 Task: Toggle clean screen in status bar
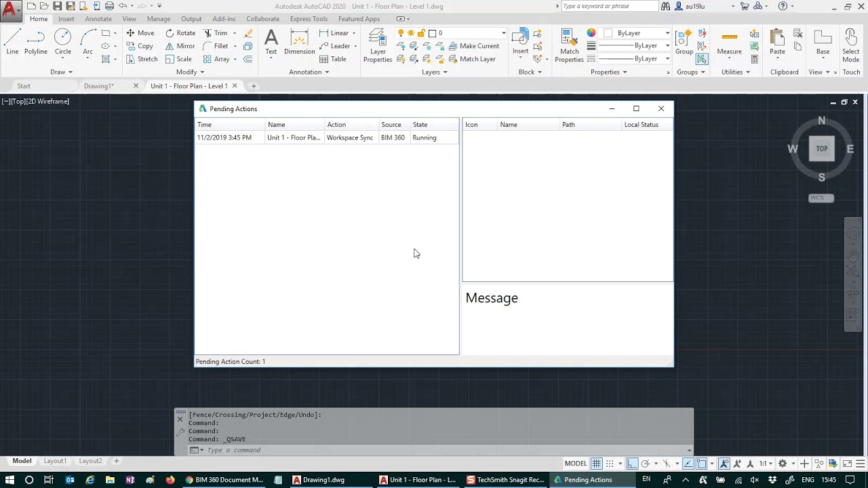click(848, 464)
